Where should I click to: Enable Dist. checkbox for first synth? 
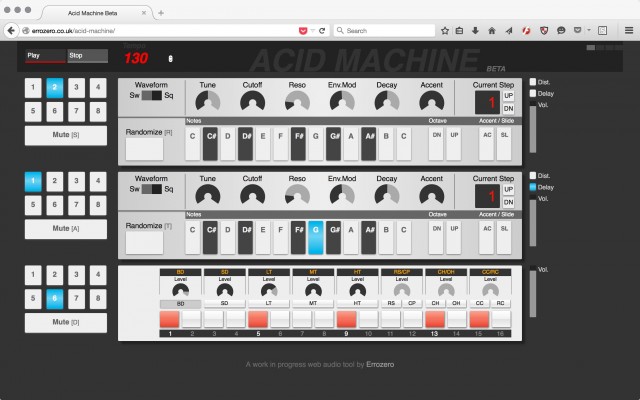533,81
